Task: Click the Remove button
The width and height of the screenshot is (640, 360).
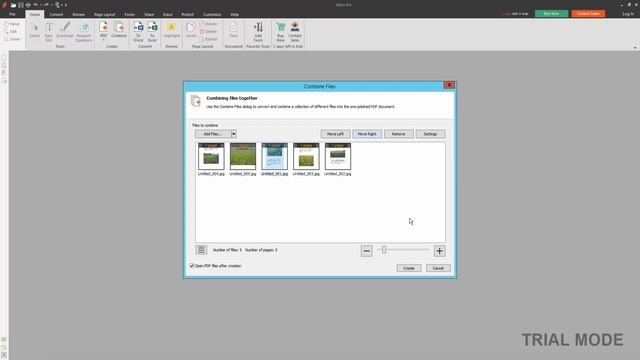Action: (399, 134)
